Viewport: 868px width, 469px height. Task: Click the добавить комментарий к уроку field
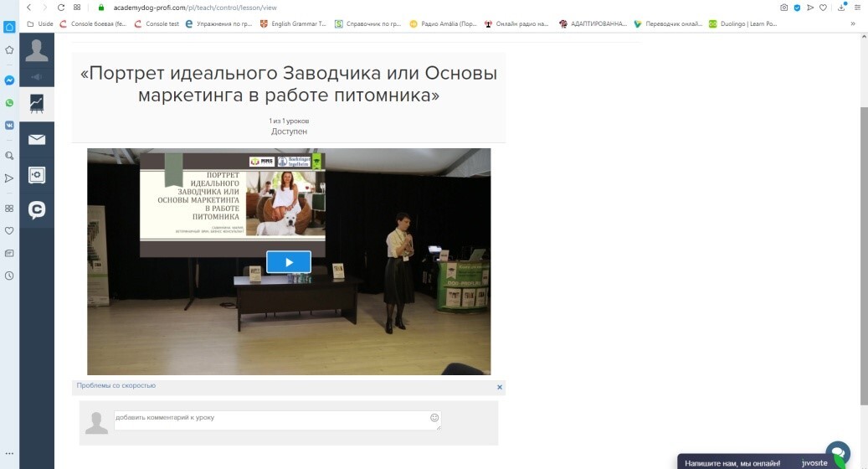[x=277, y=420]
